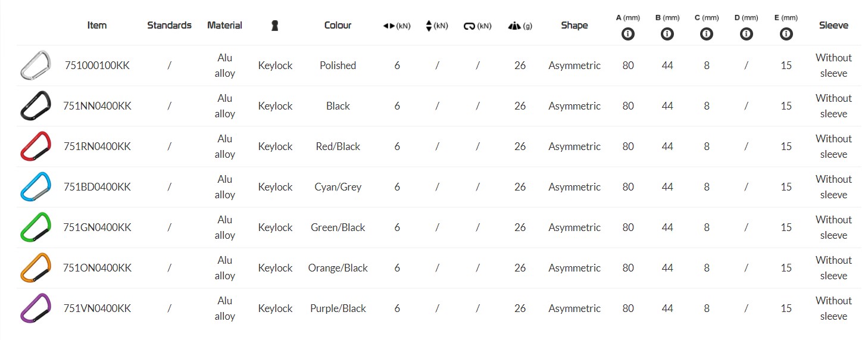Click the vertical arrows strength (kN) icon

(x=429, y=26)
